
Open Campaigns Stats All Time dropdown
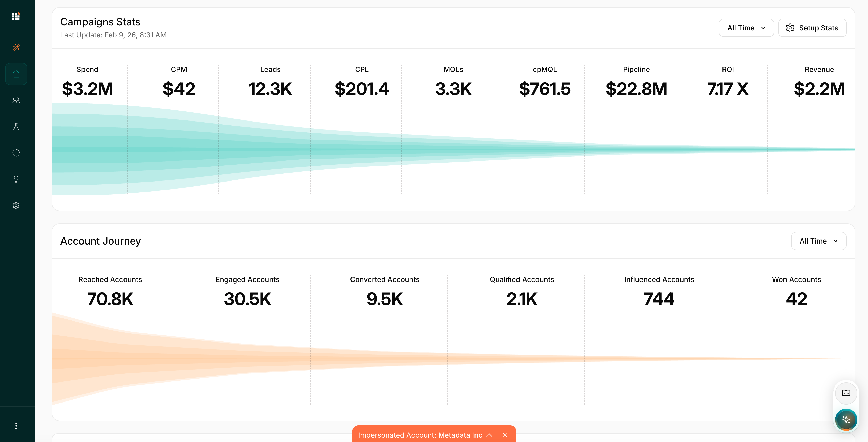tap(746, 28)
